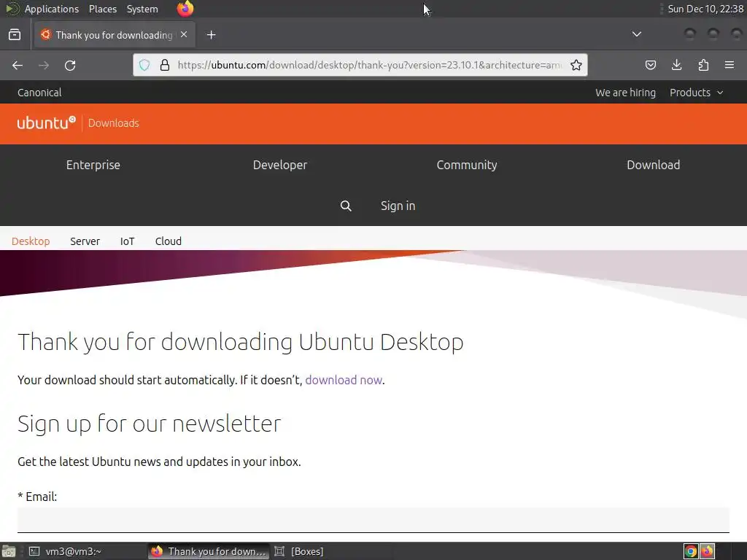Click the padlock site security icon
This screenshot has width=747, height=560.
[x=165, y=65]
